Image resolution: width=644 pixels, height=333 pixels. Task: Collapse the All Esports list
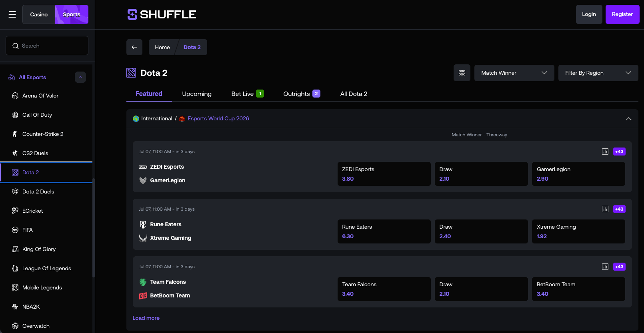click(x=80, y=77)
